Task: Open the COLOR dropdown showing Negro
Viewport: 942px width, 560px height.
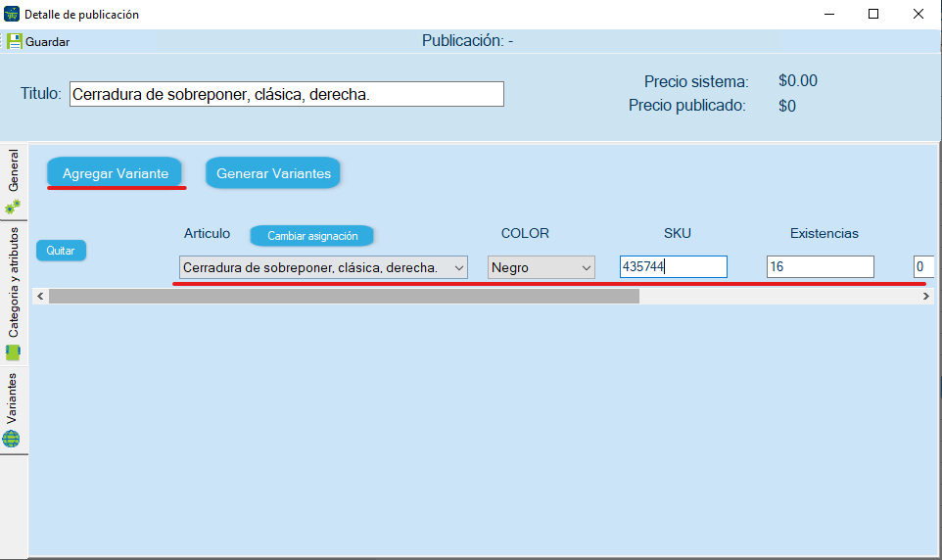Action: pos(542,268)
